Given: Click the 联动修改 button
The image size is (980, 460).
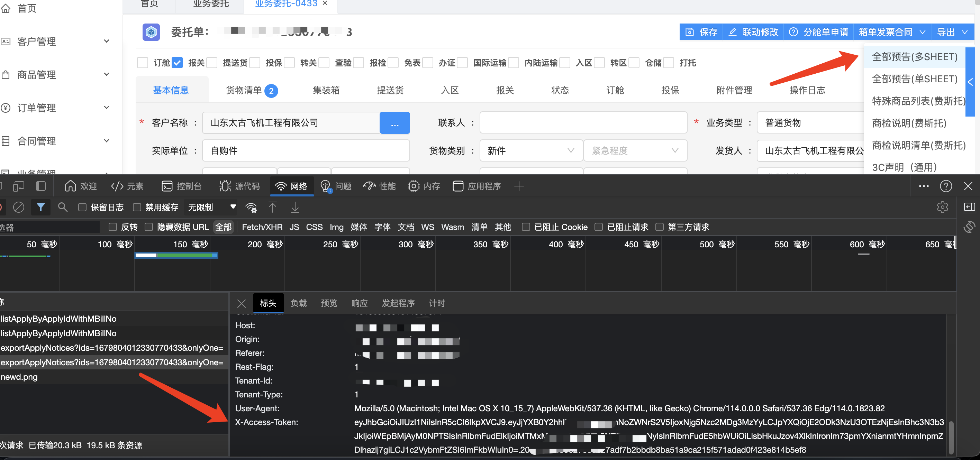Looking at the screenshot, I should (x=753, y=32).
